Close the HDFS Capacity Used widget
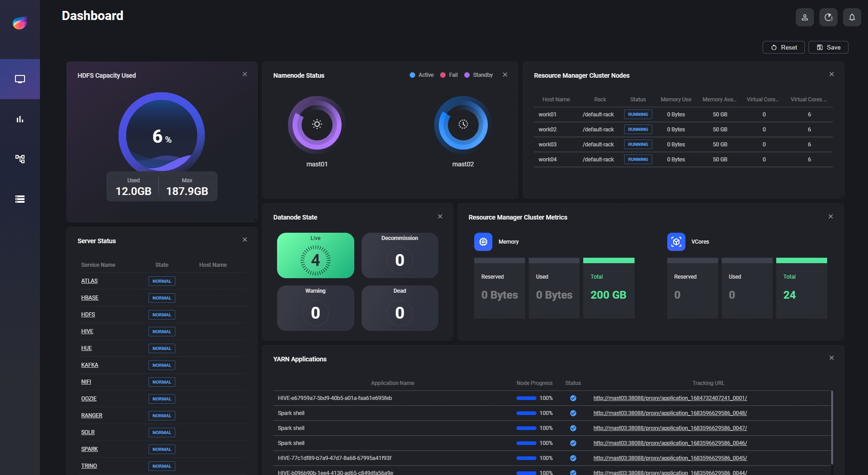 [245, 74]
